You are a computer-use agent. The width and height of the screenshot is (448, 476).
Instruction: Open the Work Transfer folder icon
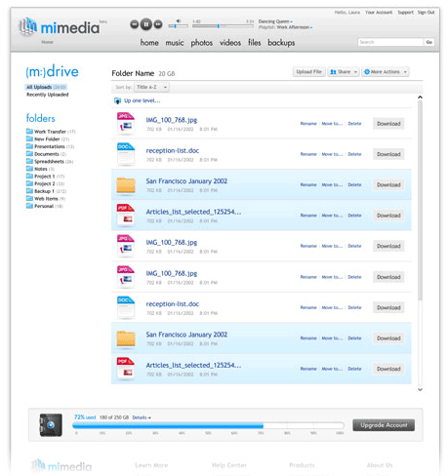29,131
